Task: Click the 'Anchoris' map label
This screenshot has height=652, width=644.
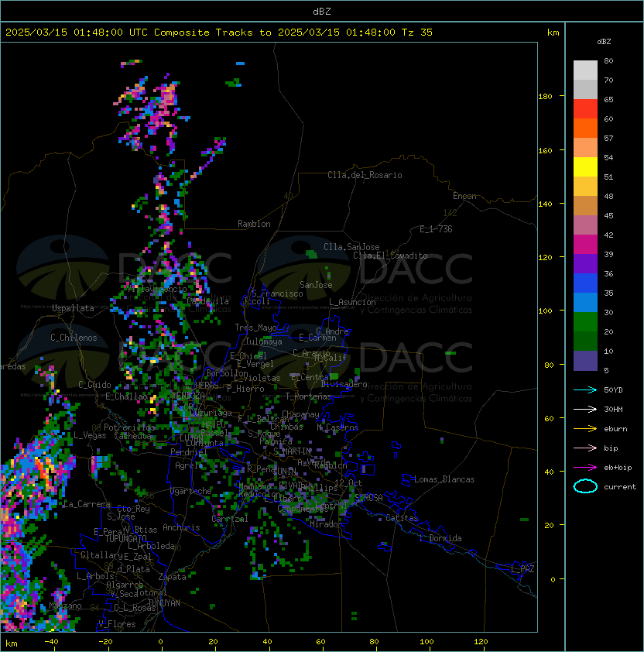Action: [x=181, y=527]
